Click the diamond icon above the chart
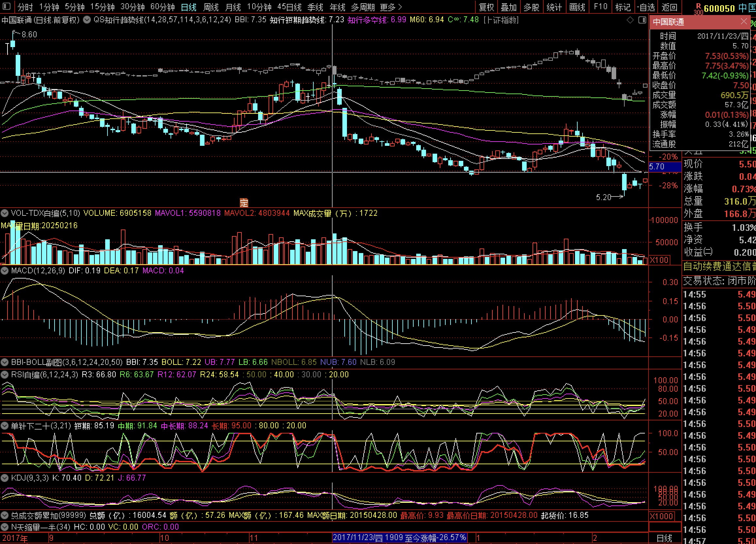This screenshot has height=544, width=756. tap(630, 20)
